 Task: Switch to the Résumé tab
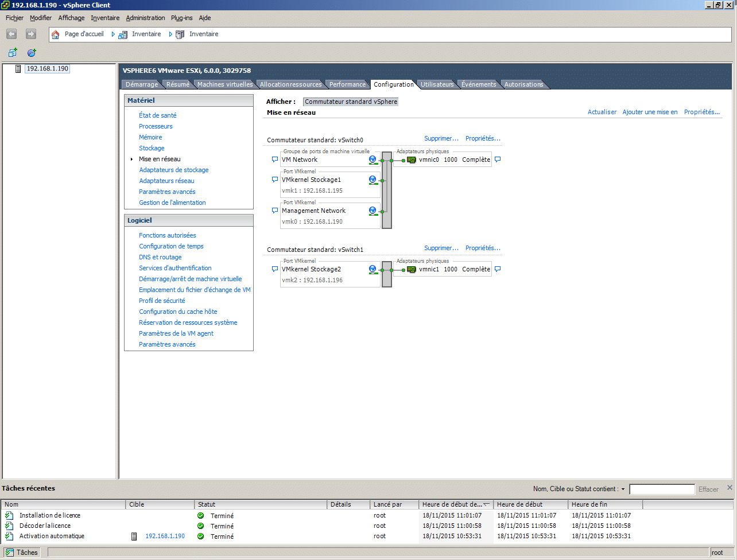pyautogui.click(x=178, y=84)
